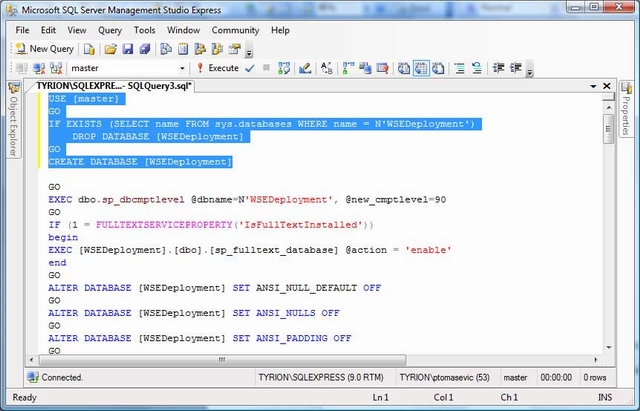Show the Summary page icon
640x411 pixels.
click(183, 49)
